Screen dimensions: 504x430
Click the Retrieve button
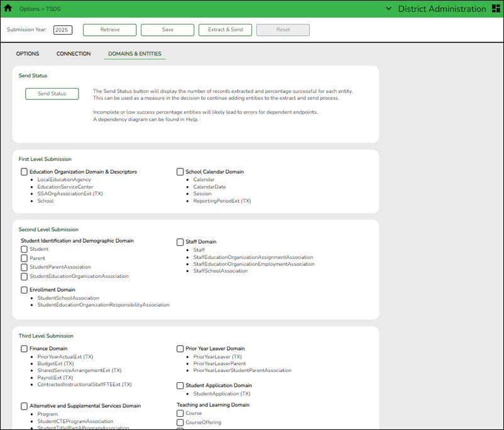[109, 30]
